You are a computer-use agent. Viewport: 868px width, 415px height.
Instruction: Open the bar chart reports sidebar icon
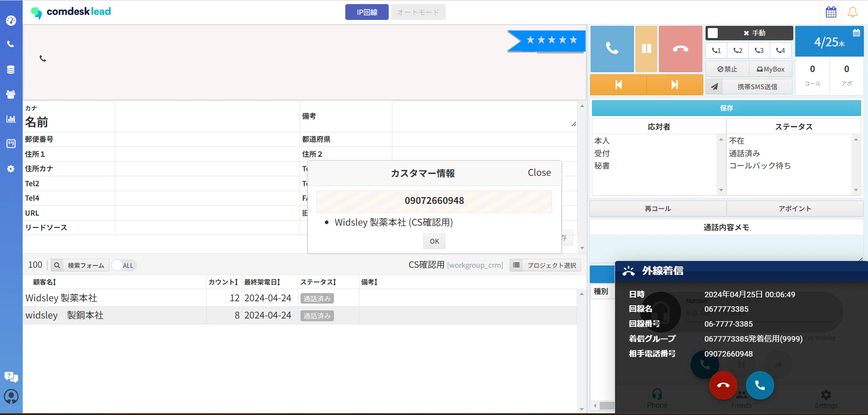click(x=11, y=119)
